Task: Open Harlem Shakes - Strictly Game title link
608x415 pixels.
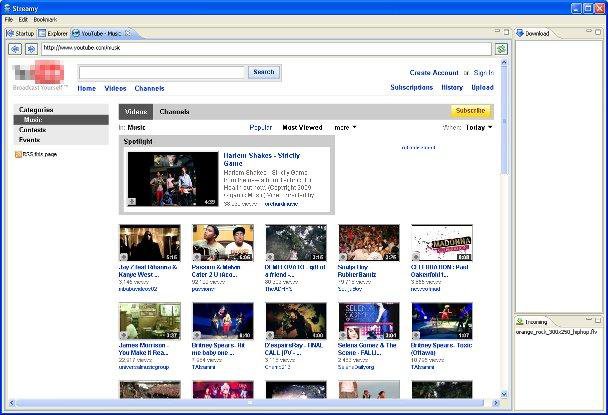Action: (x=262, y=159)
